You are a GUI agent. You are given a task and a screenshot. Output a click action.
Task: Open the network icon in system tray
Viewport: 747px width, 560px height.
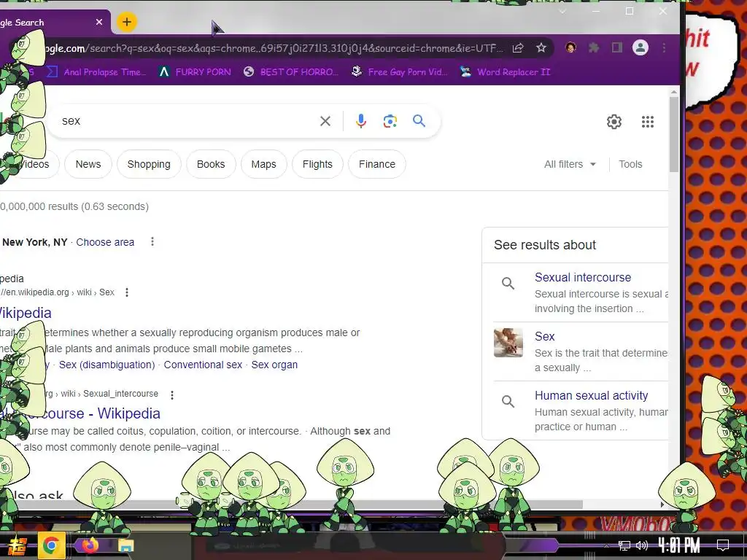coord(624,545)
